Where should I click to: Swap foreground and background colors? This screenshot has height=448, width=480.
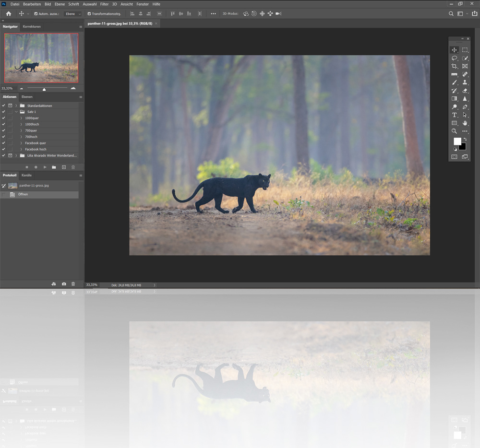(x=465, y=139)
